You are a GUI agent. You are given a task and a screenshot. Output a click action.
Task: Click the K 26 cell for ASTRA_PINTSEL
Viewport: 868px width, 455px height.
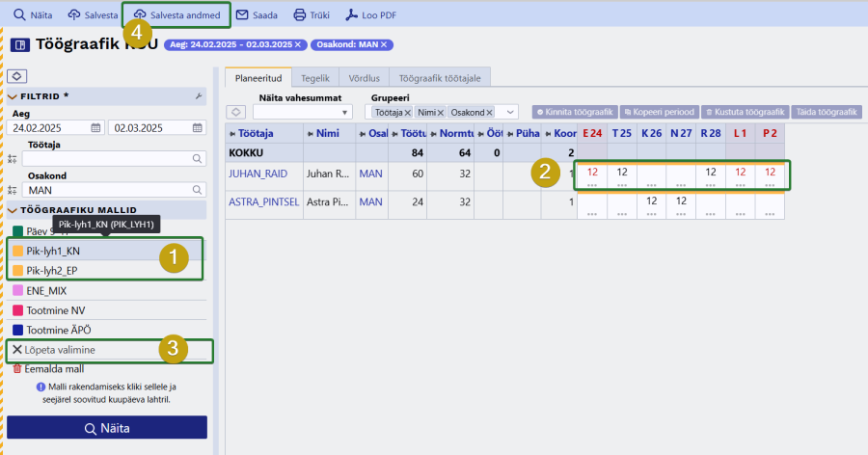point(652,204)
